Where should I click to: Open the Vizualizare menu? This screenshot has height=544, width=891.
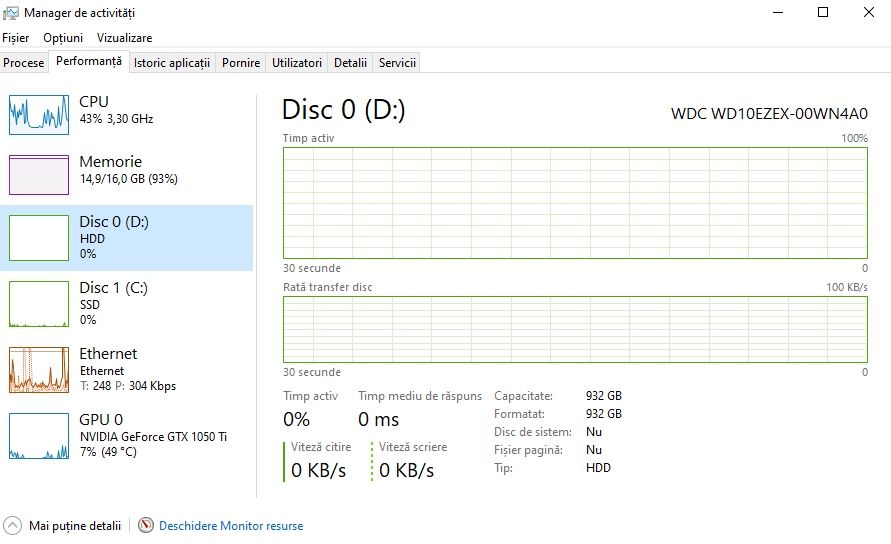(124, 37)
